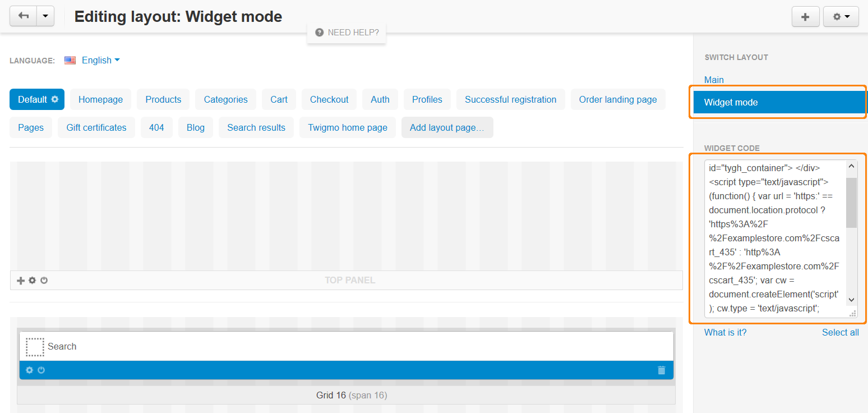Click Add layout page… button

(447, 127)
